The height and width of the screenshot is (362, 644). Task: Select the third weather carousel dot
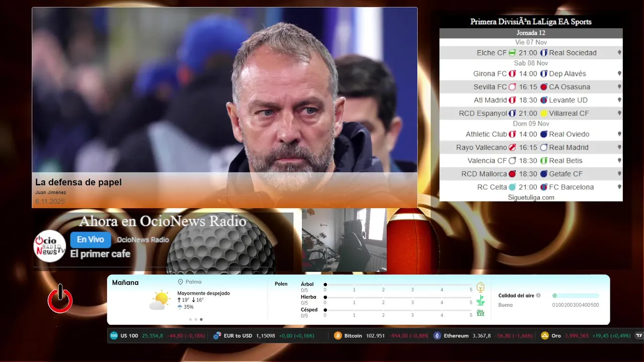[x=201, y=319]
